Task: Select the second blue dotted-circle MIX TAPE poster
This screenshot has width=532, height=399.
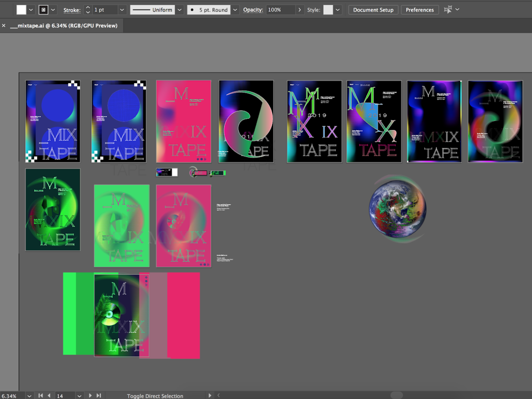Action: [119, 121]
